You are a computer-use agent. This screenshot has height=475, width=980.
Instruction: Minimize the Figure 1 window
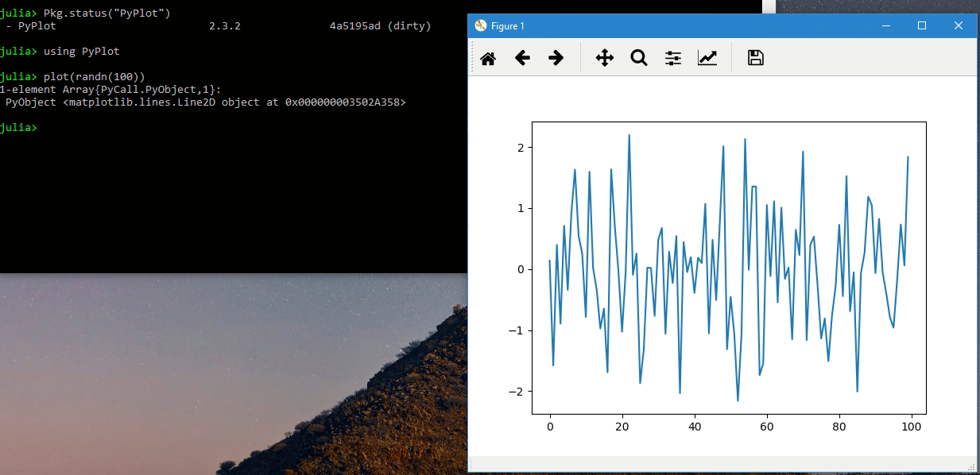click(x=885, y=25)
